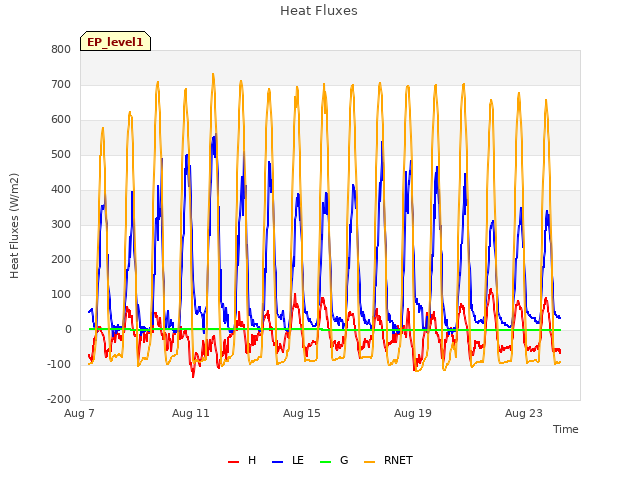Image resolution: width=640 pixels, height=480 pixels.
Task: Toggle the LE series in legend
Action: click(x=288, y=460)
